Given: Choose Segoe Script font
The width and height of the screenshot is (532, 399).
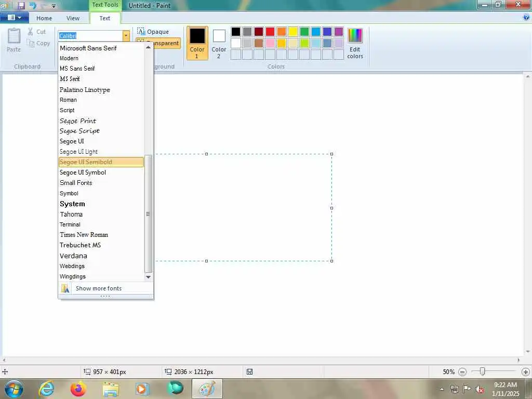Looking at the screenshot, I should pyautogui.click(x=101, y=131).
